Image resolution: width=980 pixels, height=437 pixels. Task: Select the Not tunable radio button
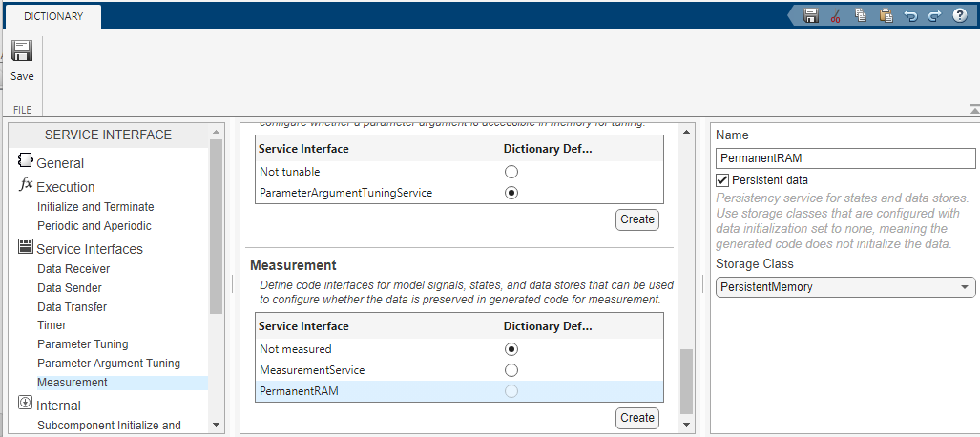pyautogui.click(x=511, y=172)
